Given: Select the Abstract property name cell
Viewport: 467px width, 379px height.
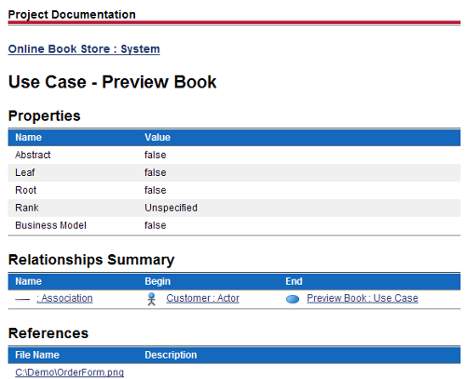Looking at the screenshot, I should click(x=33, y=155).
